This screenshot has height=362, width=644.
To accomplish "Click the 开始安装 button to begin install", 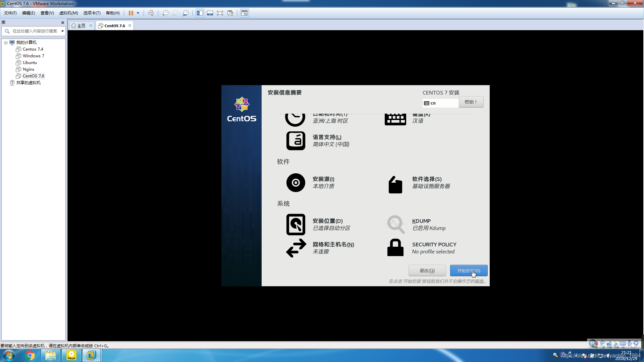I will [469, 270].
